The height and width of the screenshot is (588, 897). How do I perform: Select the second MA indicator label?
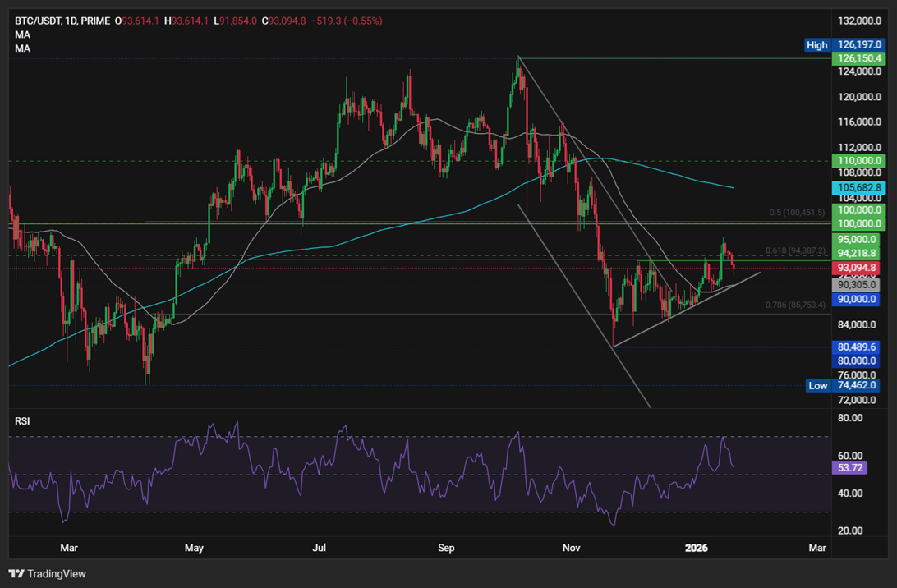pyautogui.click(x=22, y=48)
